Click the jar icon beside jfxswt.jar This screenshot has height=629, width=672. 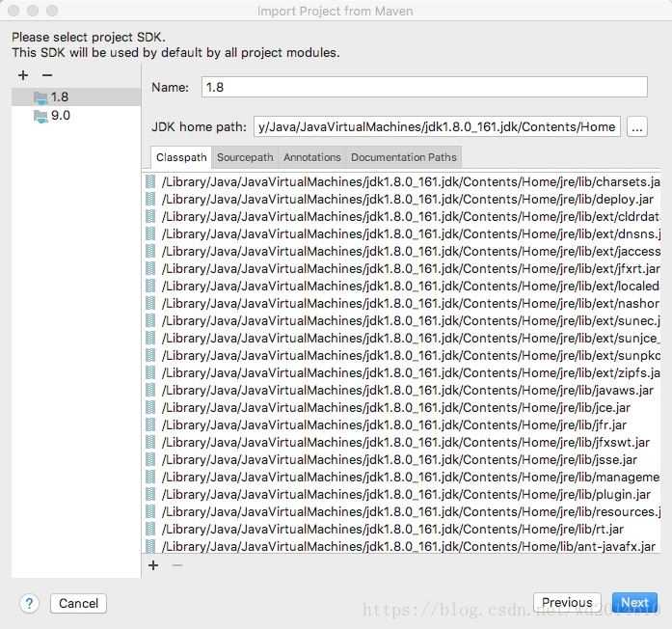pyautogui.click(x=150, y=443)
